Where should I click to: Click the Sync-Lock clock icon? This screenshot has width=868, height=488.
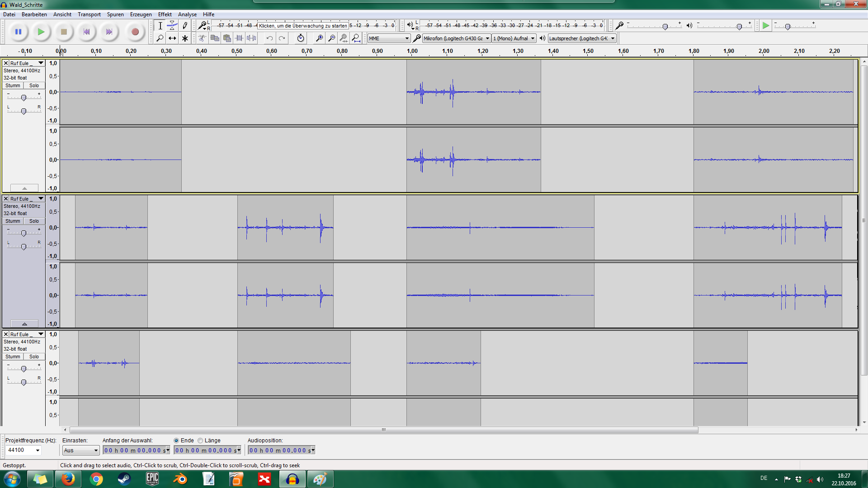[301, 38]
